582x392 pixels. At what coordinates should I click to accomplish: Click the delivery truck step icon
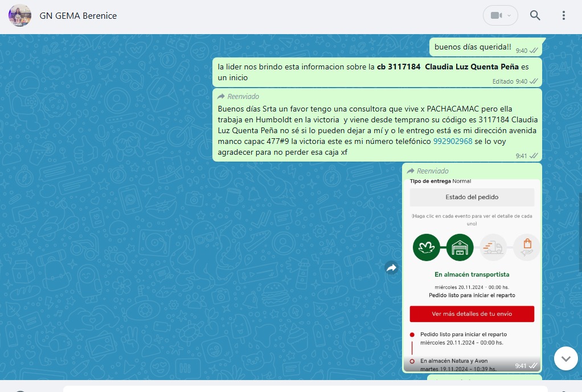pyautogui.click(x=493, y=247)
